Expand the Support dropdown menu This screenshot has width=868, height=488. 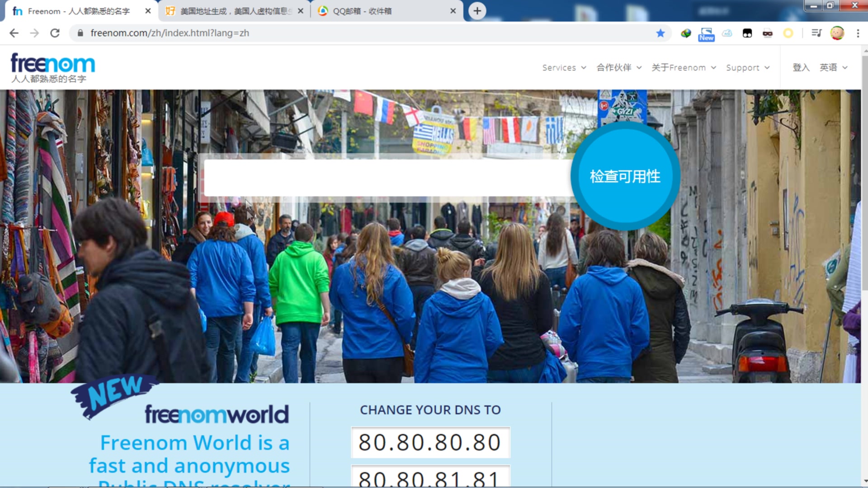pos(747,67)
